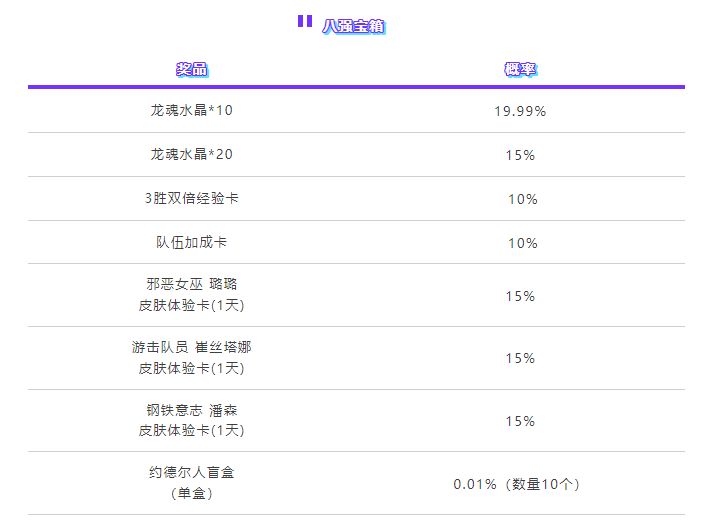Click the 15% value for 潘森 skin card
The width and height of the screenshot is (702, 527).
point(520,421)
